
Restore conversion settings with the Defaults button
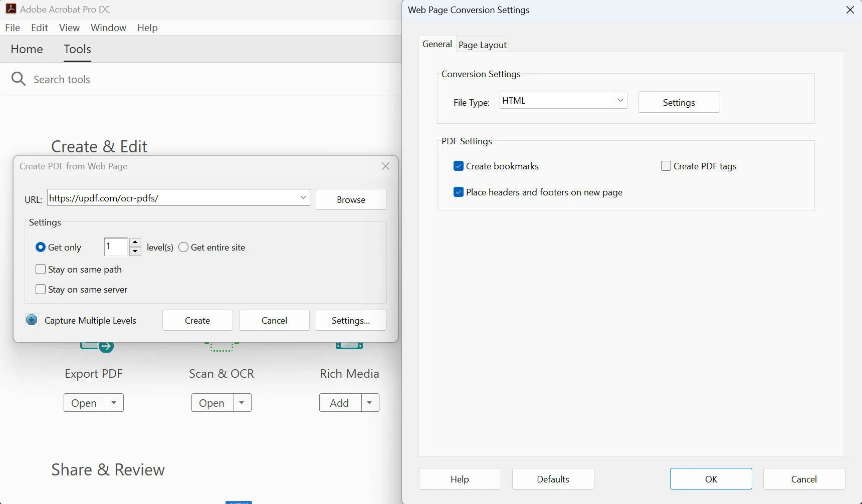[x=553, y=478]
